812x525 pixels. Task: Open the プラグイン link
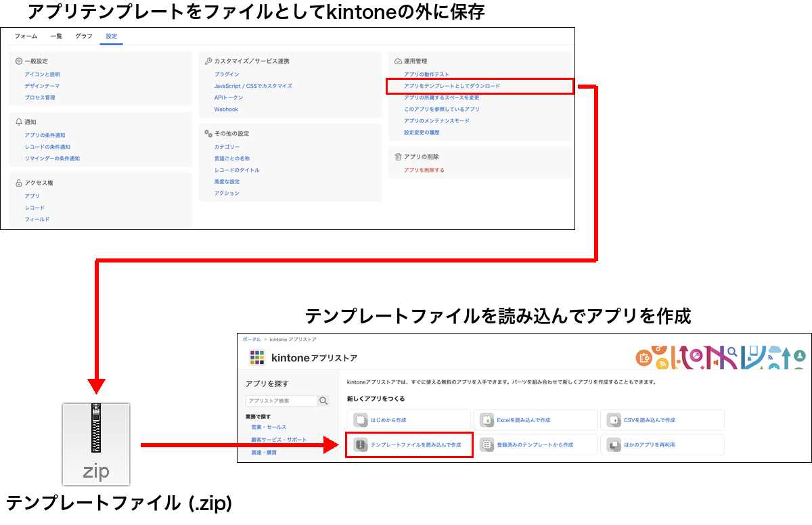(227, 74)
